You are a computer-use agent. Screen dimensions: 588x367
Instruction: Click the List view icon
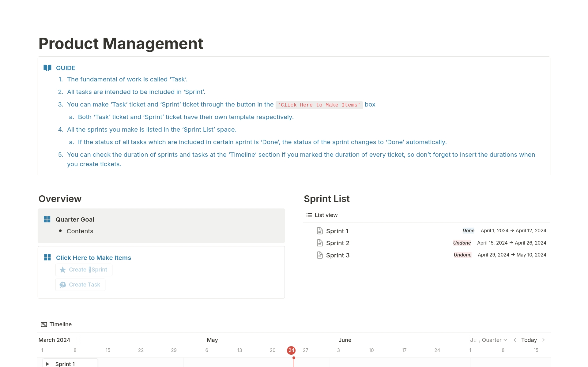click(309, 215)
